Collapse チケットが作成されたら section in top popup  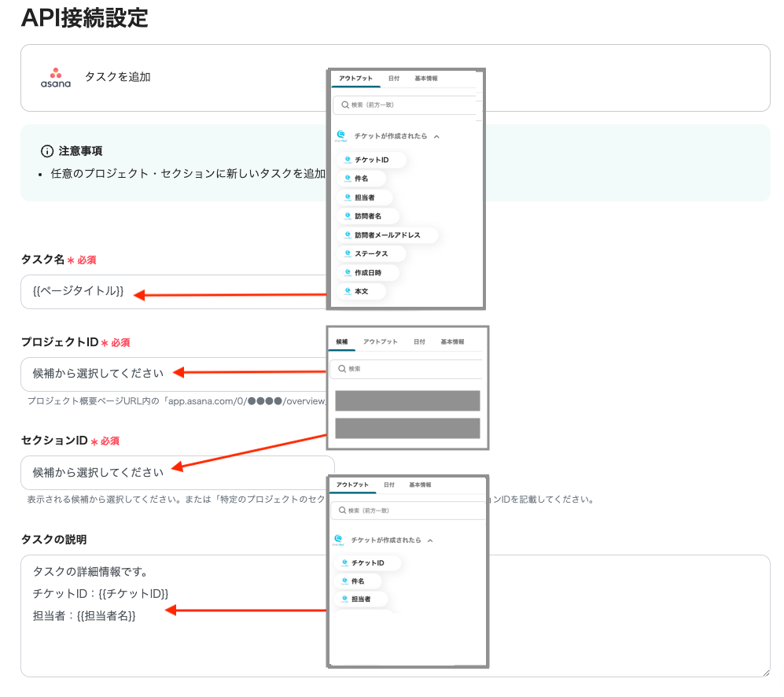coord(436,137)
